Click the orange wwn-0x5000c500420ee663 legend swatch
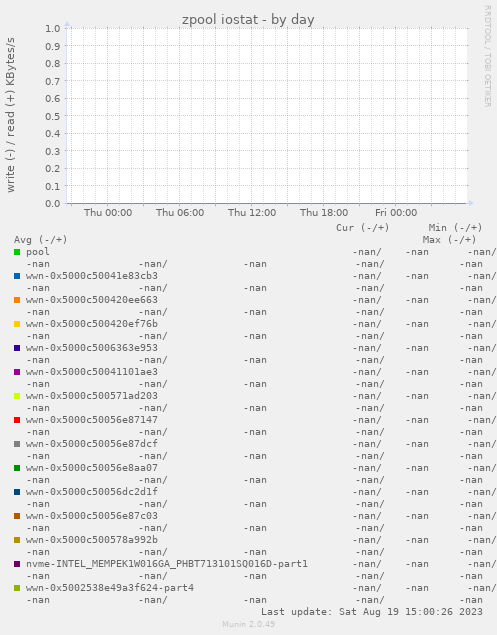This screenshot has height=635, width=497. 17,300
